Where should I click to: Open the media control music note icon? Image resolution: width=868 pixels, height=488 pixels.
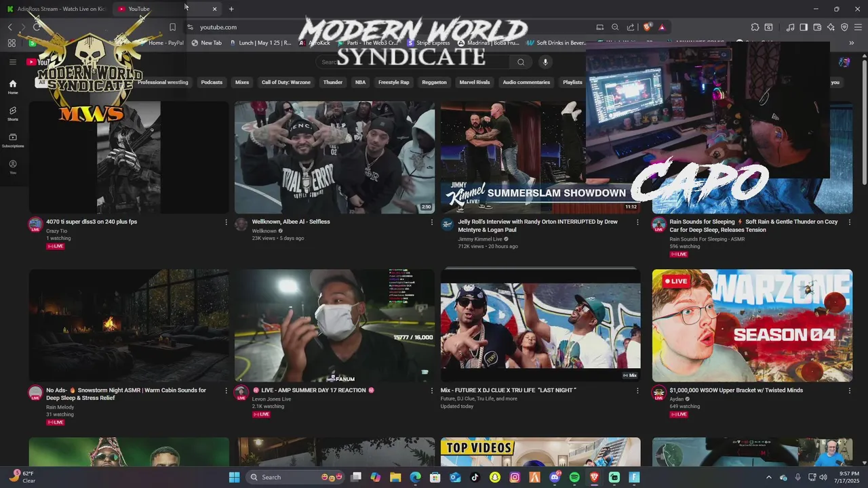click(x=790, y=27)
